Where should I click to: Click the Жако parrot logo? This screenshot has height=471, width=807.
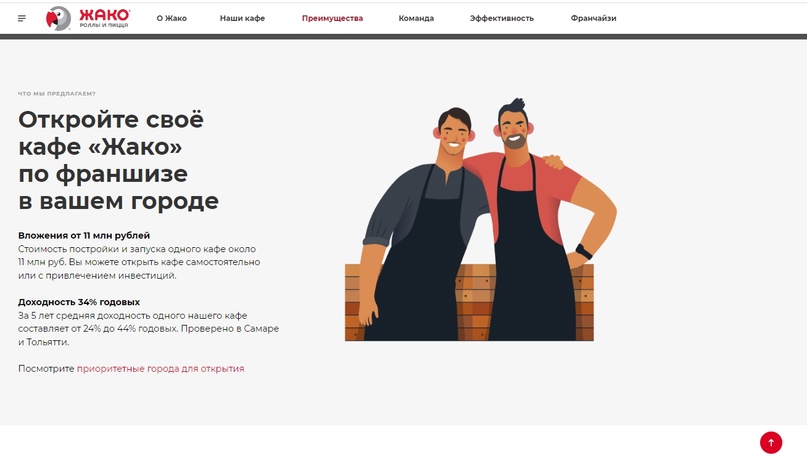pyautogui.click(x=58, y=19)
